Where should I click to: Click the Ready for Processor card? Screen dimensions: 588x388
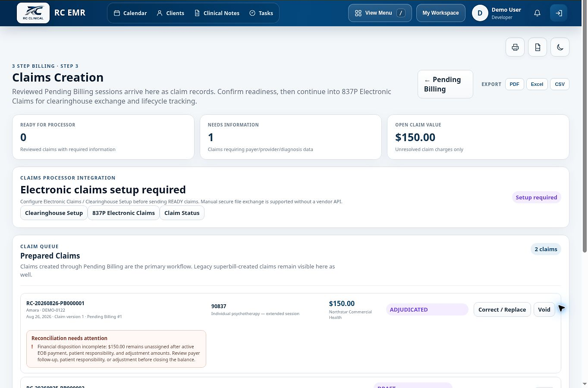pyautogui.click(x=103, y=137)
